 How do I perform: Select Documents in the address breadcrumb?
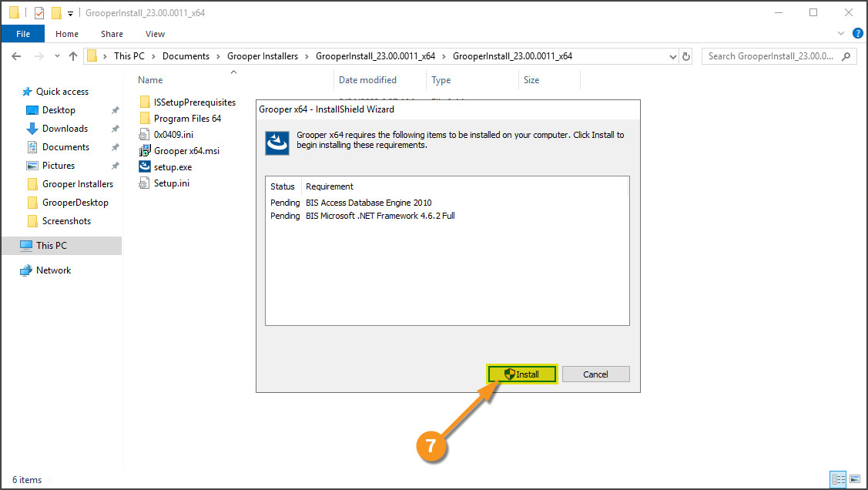186,56
